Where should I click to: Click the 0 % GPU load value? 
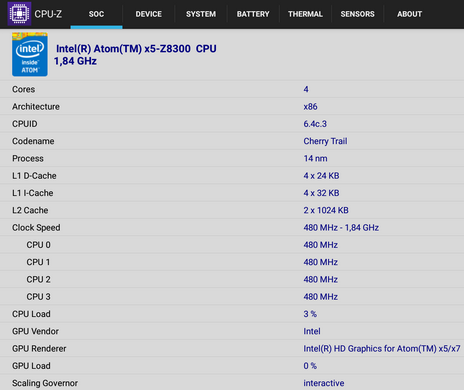tap(310, 366)
